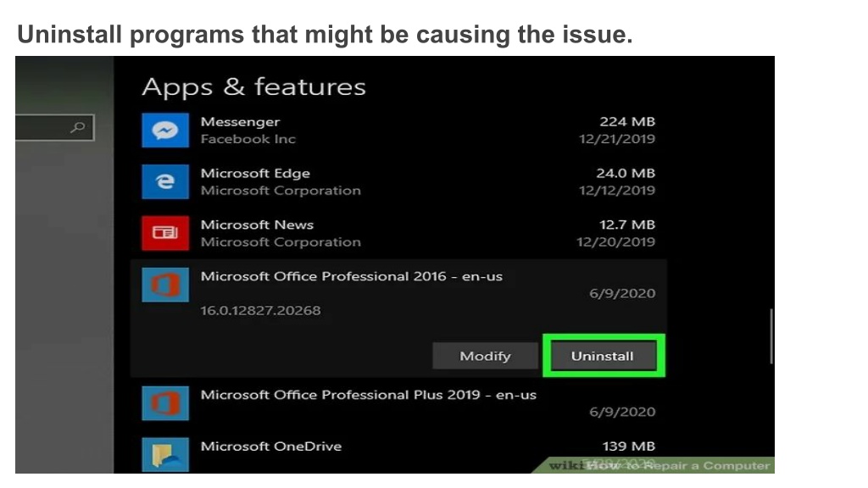
Task: Click the Messenger app icon
Action: [x=165, y=130]
